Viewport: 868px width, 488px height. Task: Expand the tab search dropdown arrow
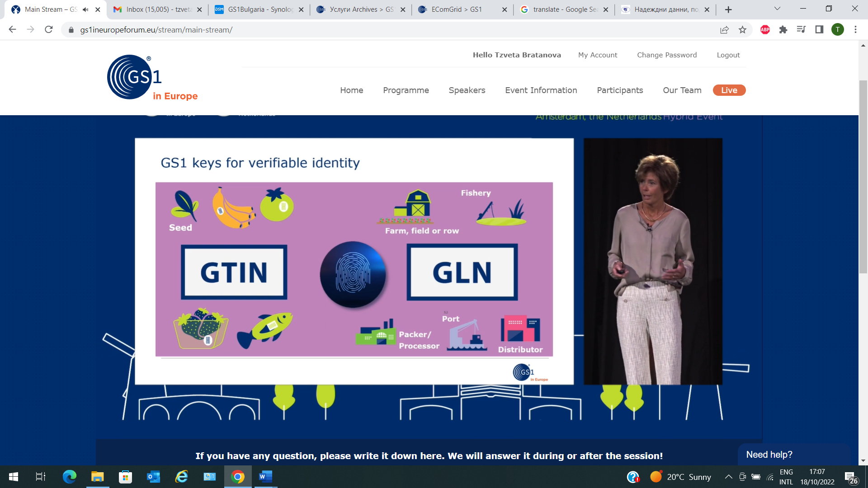777,9
